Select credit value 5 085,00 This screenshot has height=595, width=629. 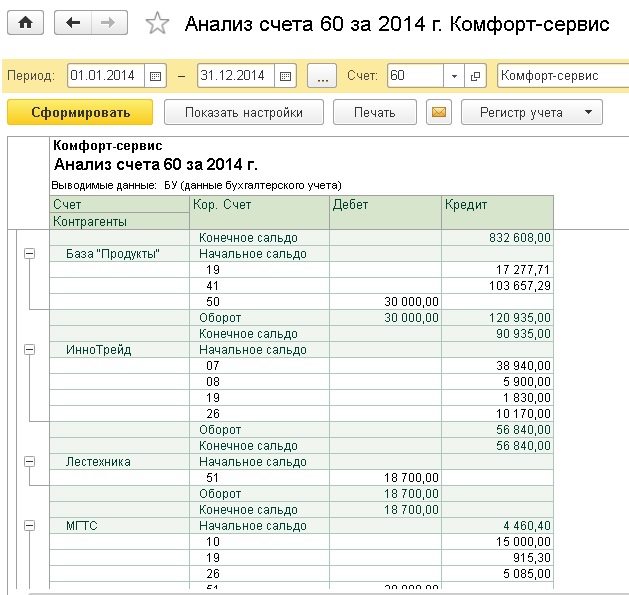pyautogui.click(x=497, y=574)
